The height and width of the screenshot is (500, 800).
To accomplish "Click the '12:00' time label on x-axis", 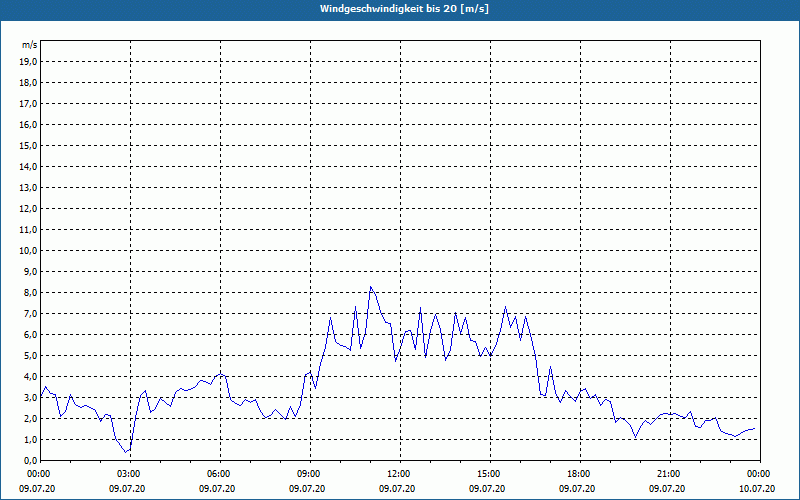I will pyautogui.click(x=397, y=474).
